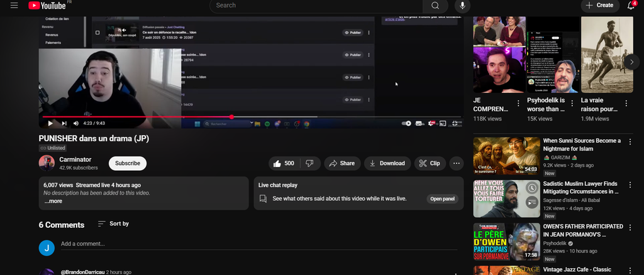Click the Unlisted badge under title

pos(53,148)
